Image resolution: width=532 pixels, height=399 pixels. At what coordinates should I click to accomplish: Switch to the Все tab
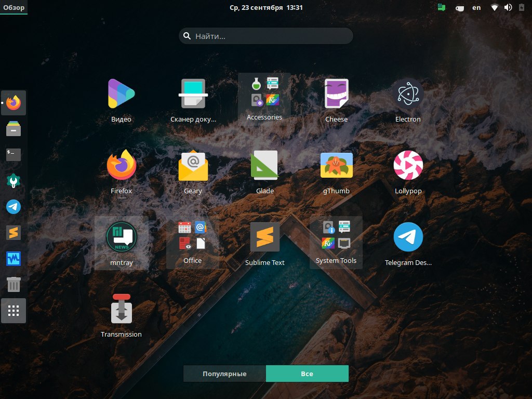307,374
